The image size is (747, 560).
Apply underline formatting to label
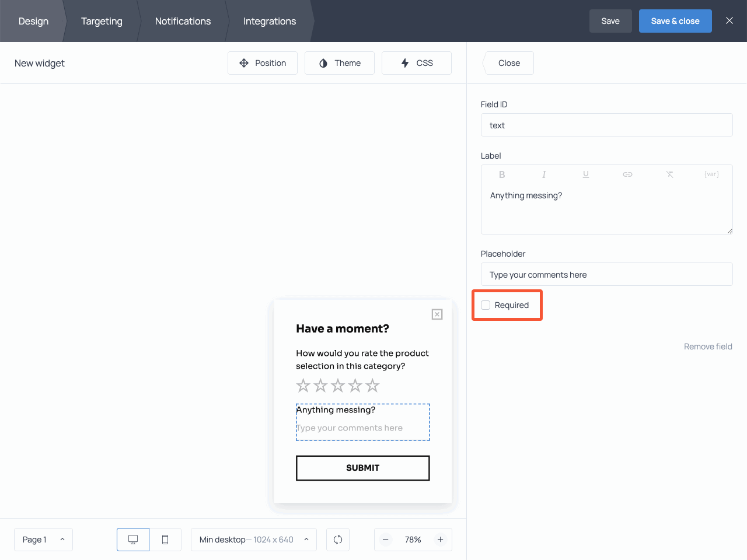tap(586, 174)
